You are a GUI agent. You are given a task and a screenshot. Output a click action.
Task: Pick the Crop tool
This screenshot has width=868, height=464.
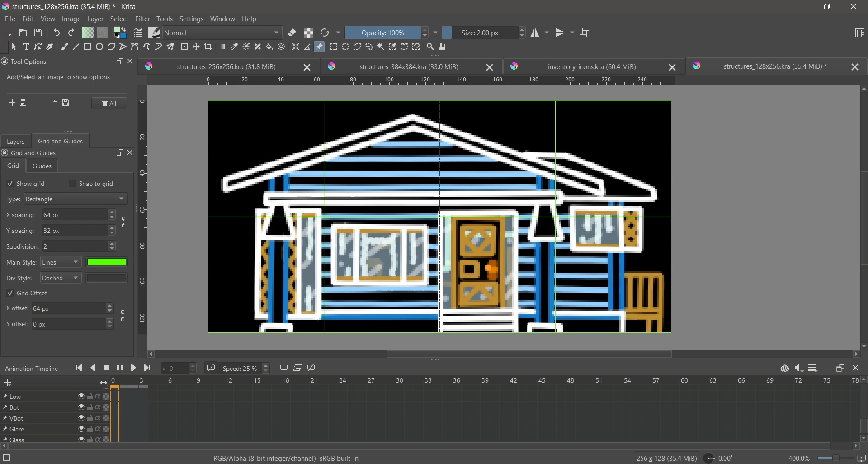[208, 47]
